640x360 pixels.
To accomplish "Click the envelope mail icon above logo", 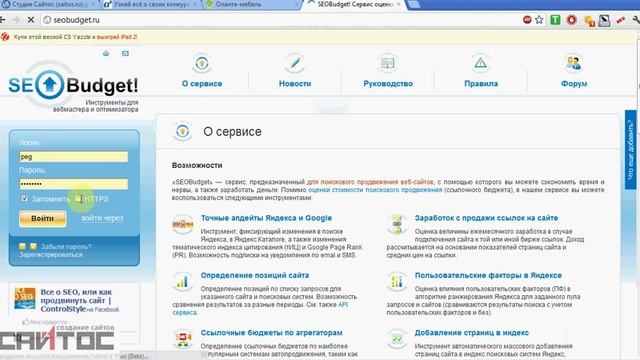I will coord(125,53).
